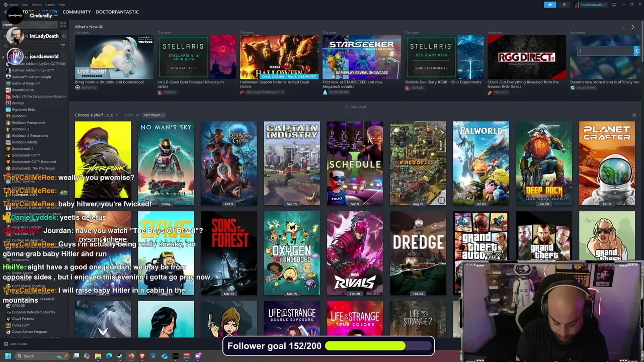Switch library to grid collections view
This screenshot has height=362, width=644.
click(63, 24)
